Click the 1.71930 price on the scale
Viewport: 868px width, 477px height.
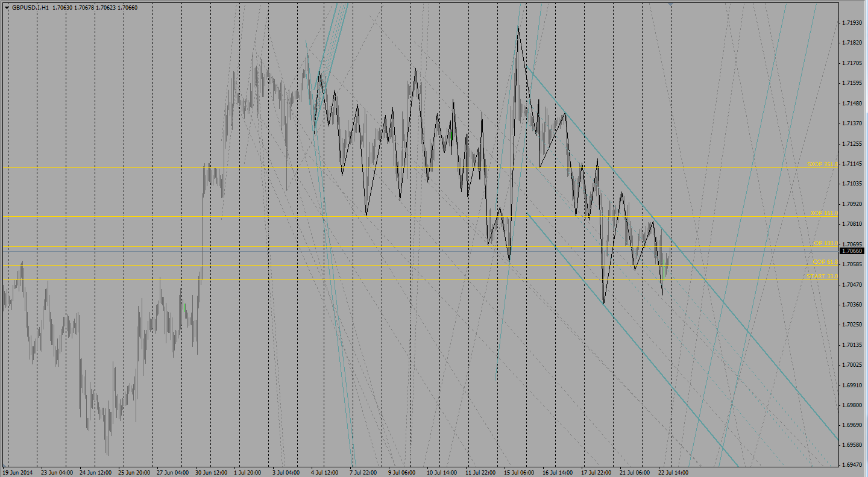click(x=852, y=23)
